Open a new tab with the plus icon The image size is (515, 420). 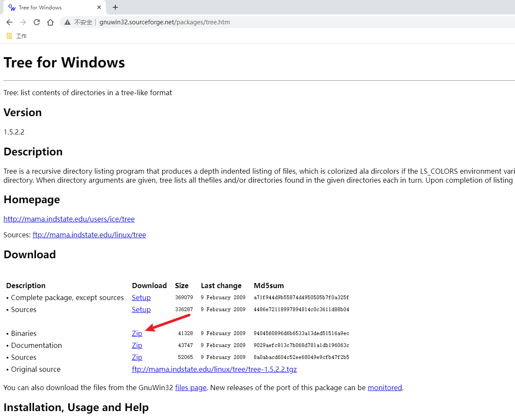point(115,7)
